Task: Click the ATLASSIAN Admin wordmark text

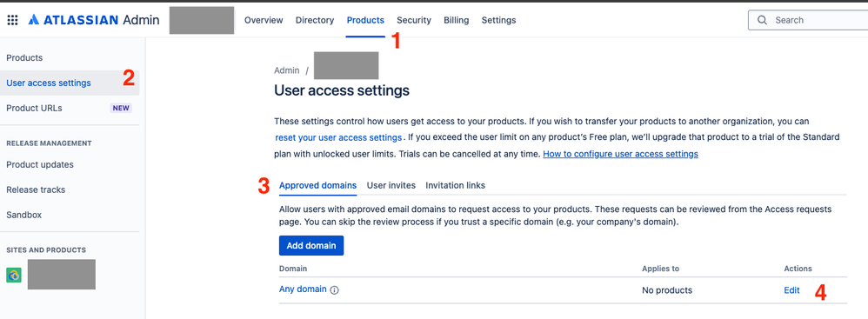Action: [x=101, y=21]
